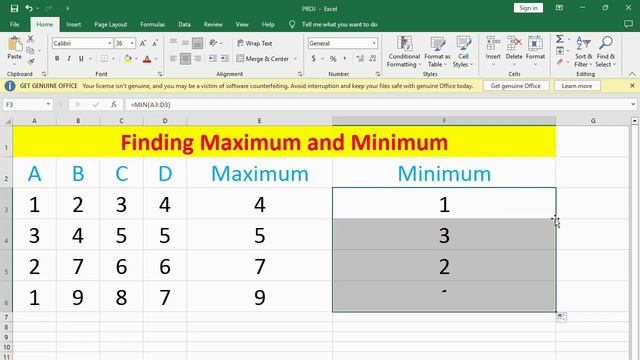Click Merge & Center button
The image size is (640, 360).
pyautogui.click(x=262, y=59)
